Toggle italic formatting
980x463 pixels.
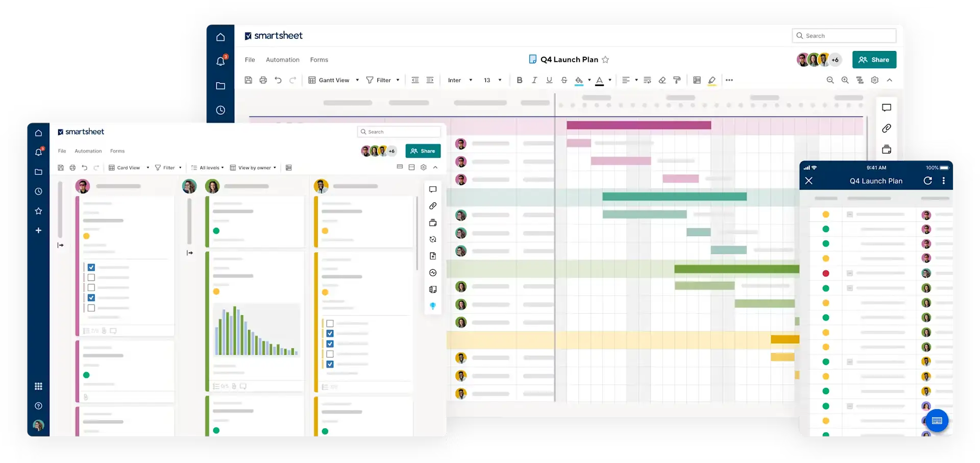tap(534, 80)
